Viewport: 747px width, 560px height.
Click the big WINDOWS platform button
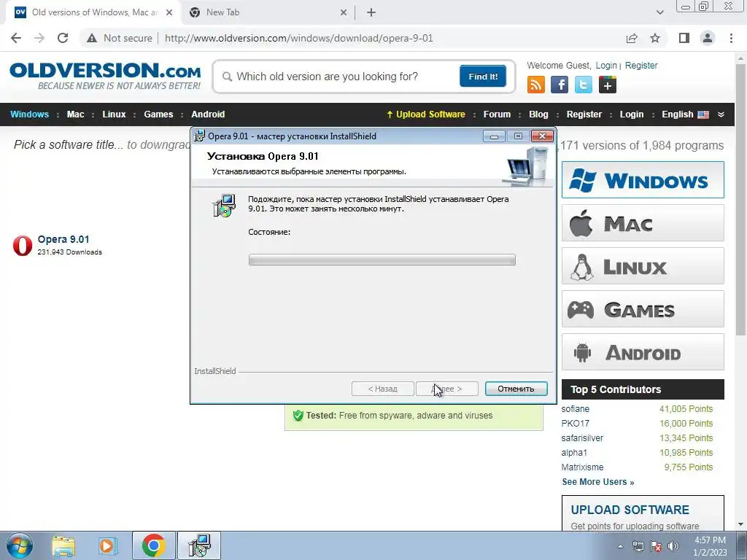pyautogui.click(x=643, y=180)
